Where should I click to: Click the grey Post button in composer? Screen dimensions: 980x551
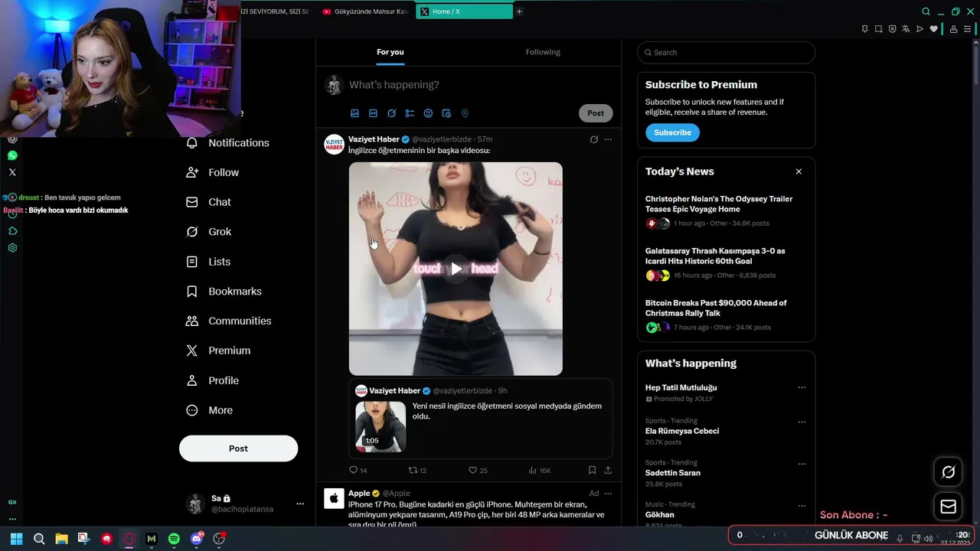596,113
